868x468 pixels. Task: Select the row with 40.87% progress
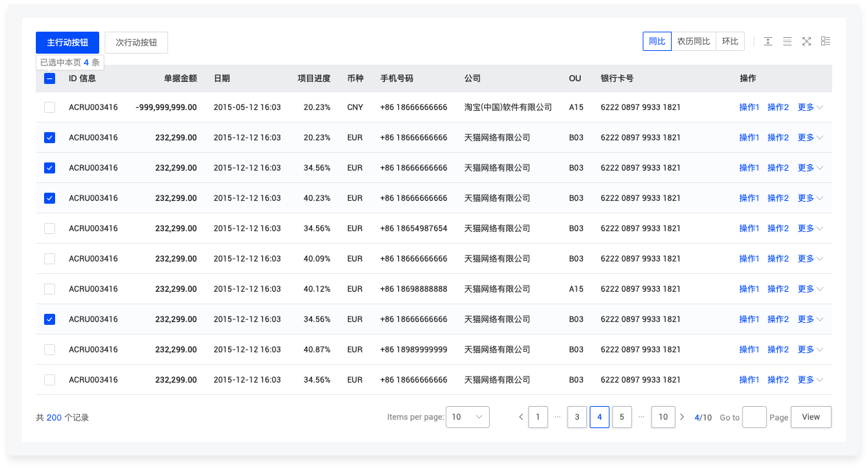click(x=50, y=350)
